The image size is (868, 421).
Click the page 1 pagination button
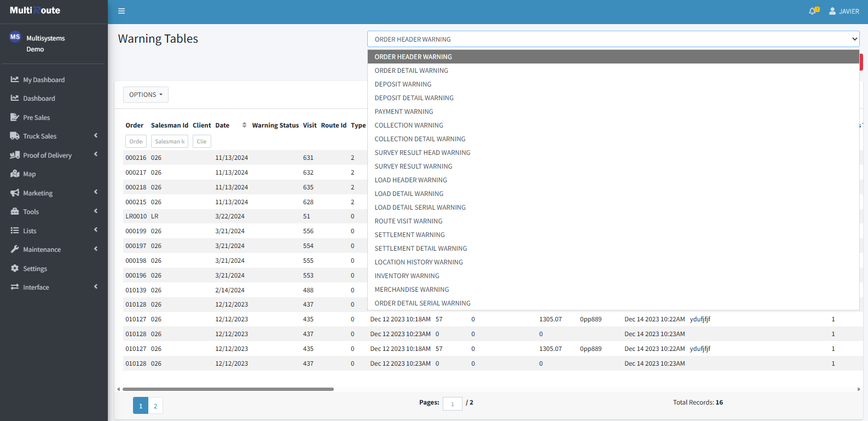(x=141, y=406)
